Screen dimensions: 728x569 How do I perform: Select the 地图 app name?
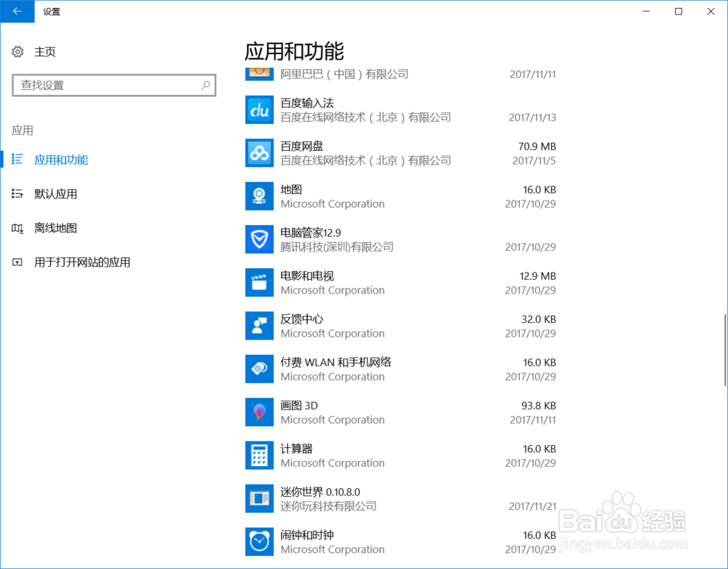pos(291,189)
